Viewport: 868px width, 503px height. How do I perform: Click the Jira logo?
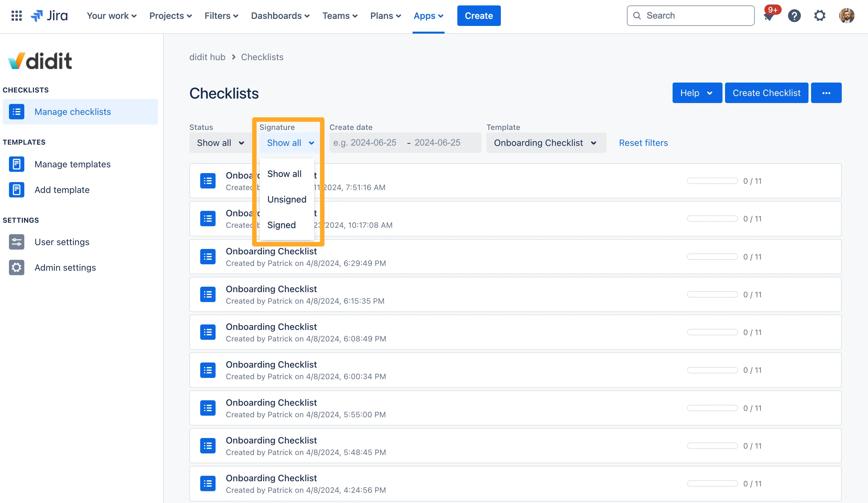pyautogui.click(x=49, y=15)
